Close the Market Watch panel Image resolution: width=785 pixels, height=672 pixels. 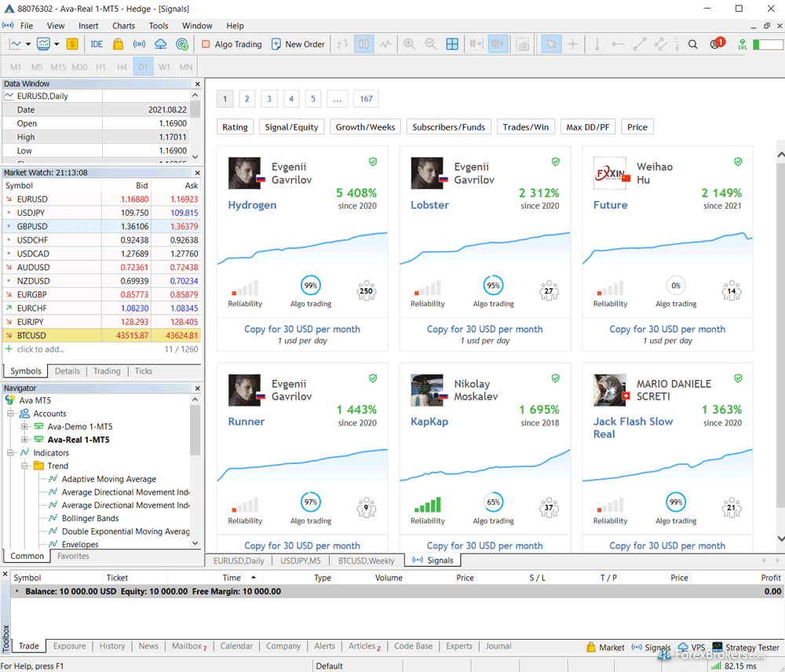[x=197, y=173]
